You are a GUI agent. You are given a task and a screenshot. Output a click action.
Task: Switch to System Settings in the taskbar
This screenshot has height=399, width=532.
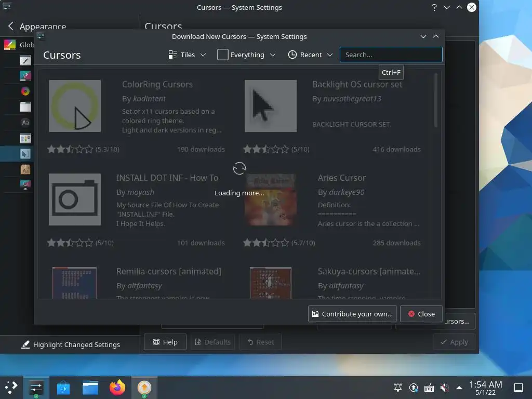pos(36,388)
